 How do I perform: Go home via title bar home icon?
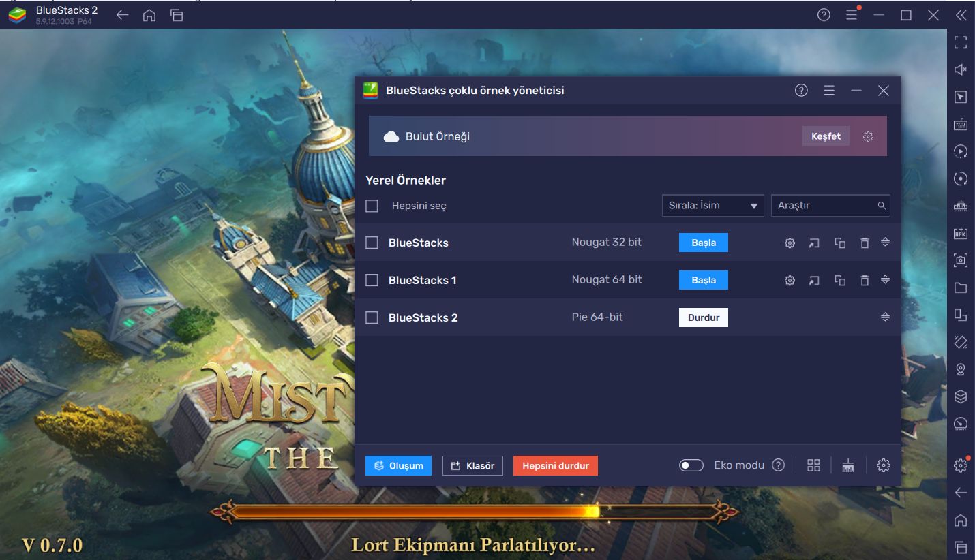click(x=149, y=15)
